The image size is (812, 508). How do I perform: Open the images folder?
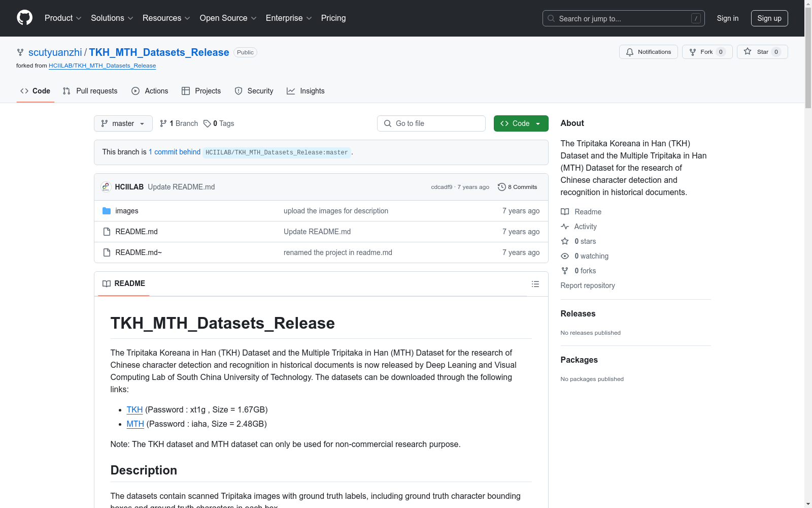point(127,211)
